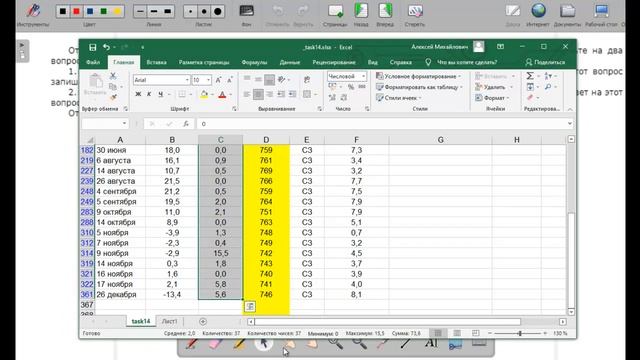
Task: Click the Save icon in Excel title bar
Action: click(93, 47)
